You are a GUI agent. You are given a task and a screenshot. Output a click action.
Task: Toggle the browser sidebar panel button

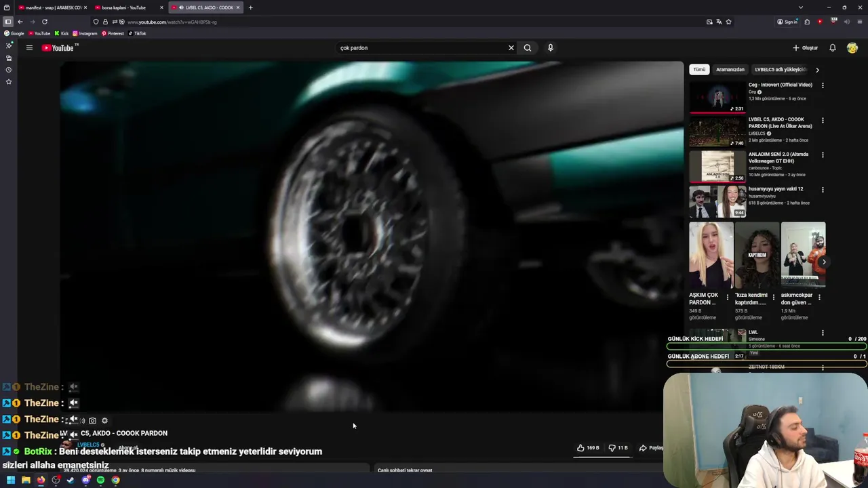[x=8, y=22]
